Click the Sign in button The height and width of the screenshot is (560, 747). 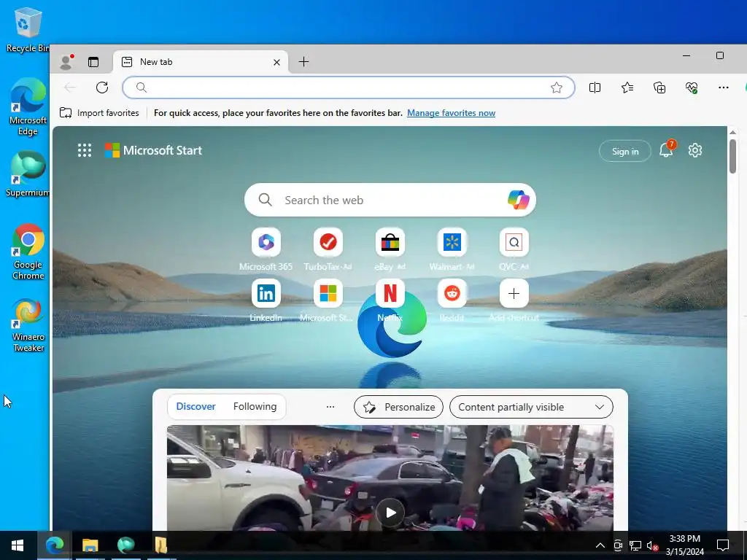coord(625,151)
